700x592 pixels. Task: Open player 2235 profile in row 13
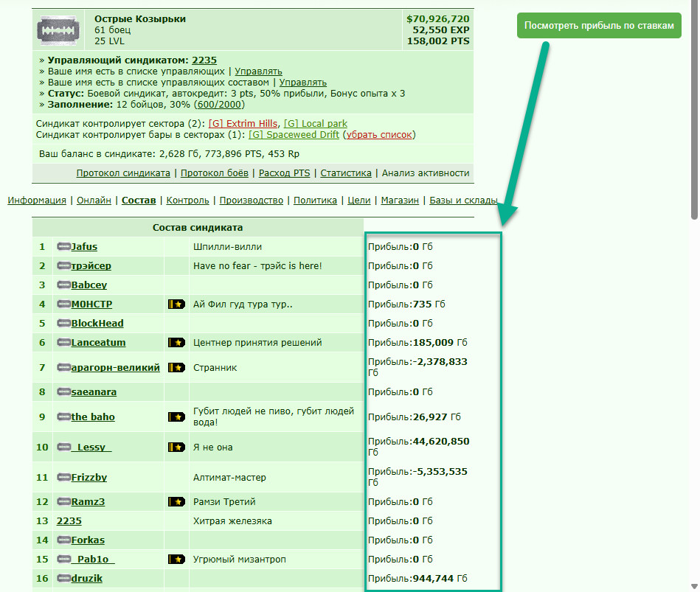pyautogui.click(x=69, y=521)
